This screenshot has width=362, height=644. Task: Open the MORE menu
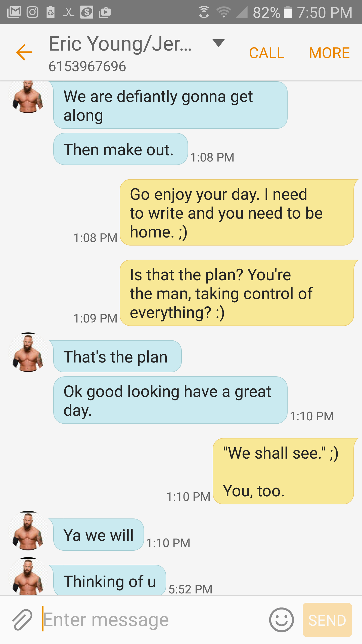[x=329, y=53]
